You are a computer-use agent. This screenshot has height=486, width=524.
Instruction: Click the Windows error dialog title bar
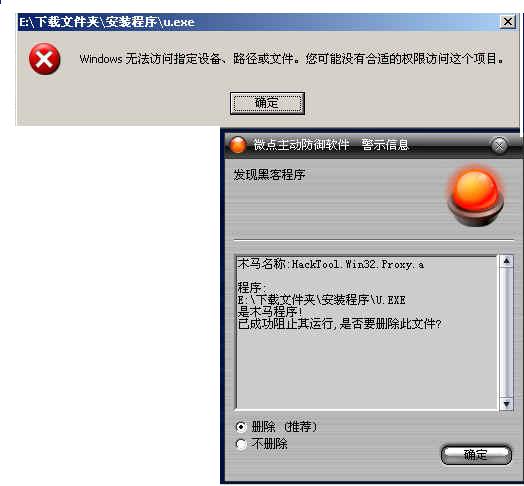click(259, 22)
